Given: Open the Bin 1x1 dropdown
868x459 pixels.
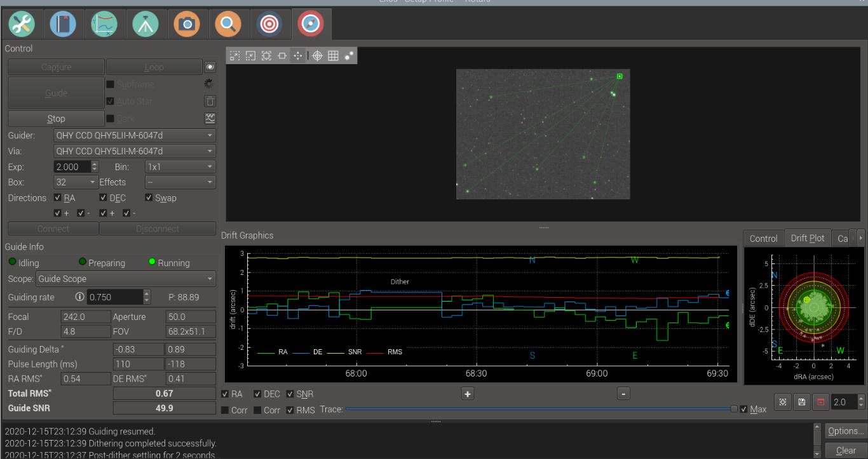Looking at the screenshot, I should pos(180,167).
